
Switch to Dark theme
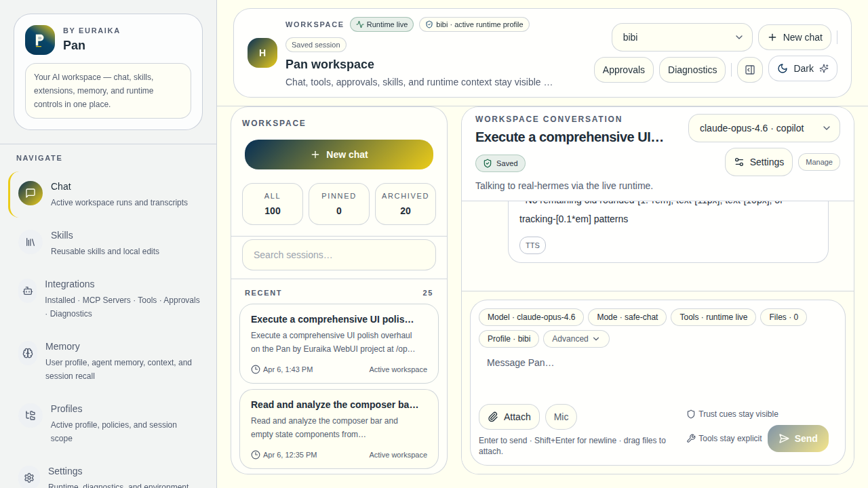803,68
